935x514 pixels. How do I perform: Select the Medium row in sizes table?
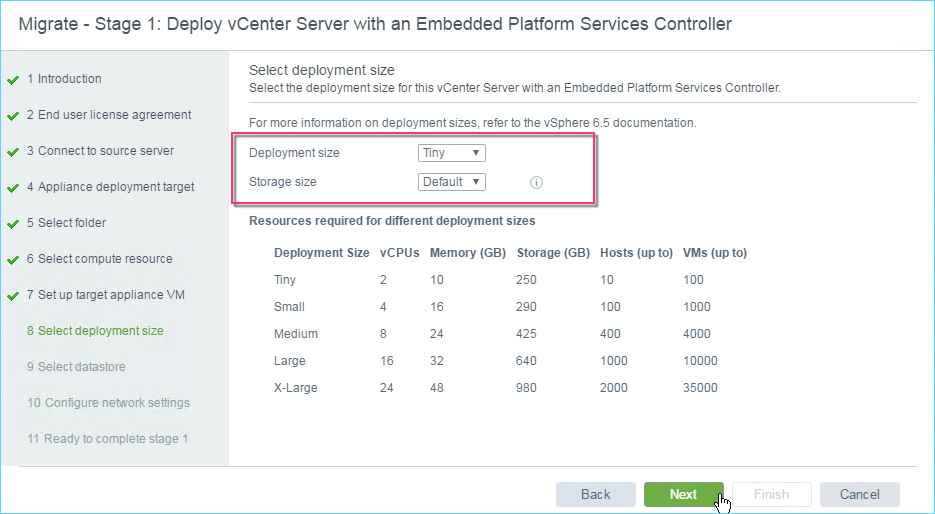point(510,334)
